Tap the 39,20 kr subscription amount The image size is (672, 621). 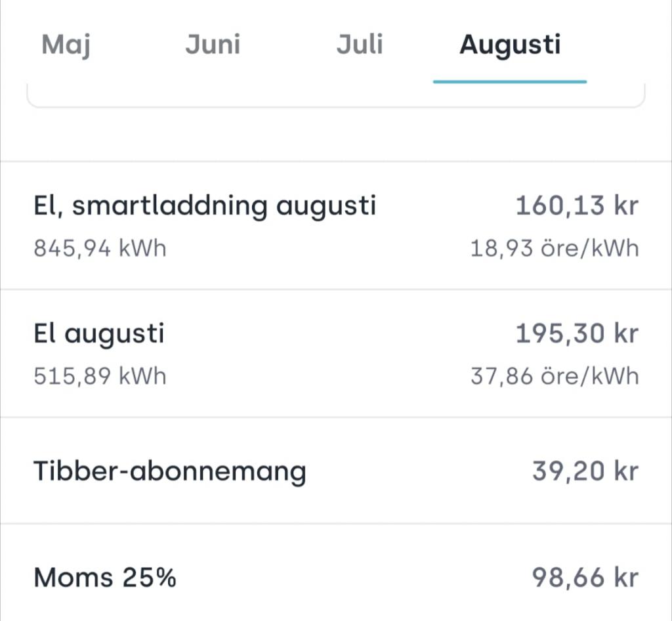(x=585, y=471)
